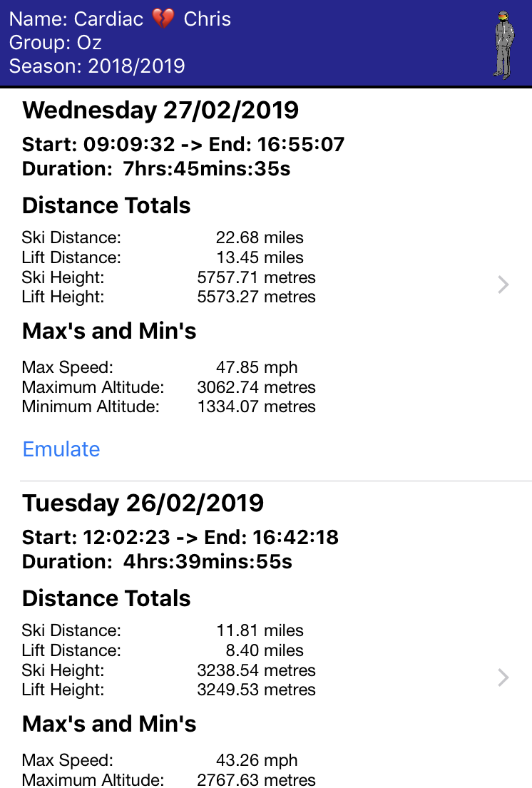The image size is (532, 788).
Task: Select the Wednesday 27/02/2019 heading
Action: pyautogui.click(x=160, y=111)
